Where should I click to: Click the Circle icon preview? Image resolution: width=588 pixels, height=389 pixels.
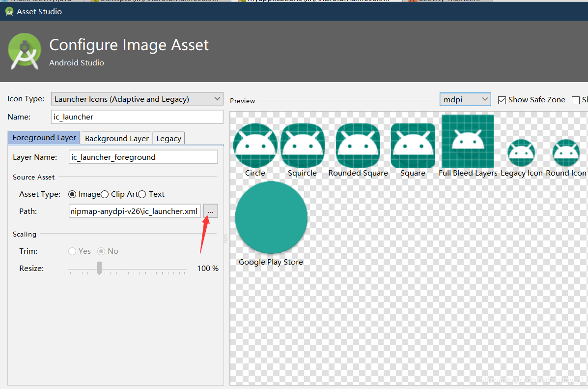[x=255, y=145]
